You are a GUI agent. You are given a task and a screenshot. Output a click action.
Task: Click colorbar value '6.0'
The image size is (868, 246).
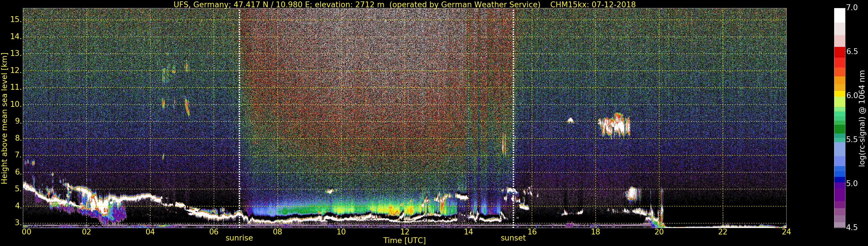click(852, 96)
